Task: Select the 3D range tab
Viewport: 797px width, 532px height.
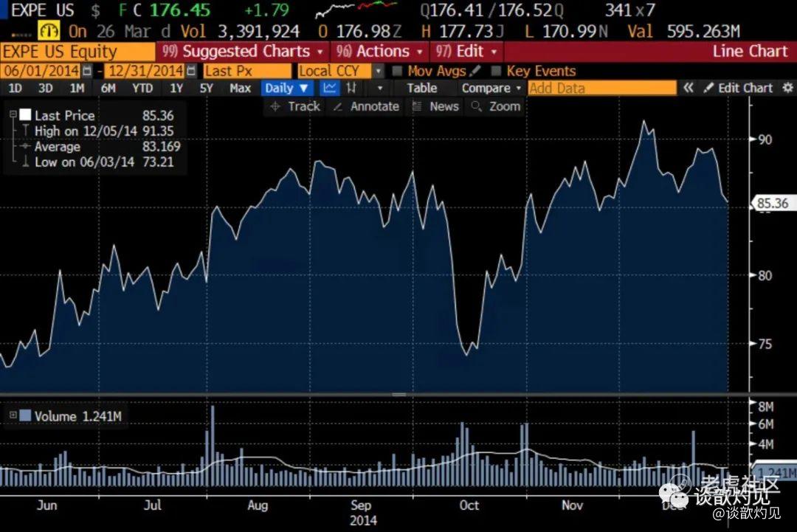Action: [46, 88]
